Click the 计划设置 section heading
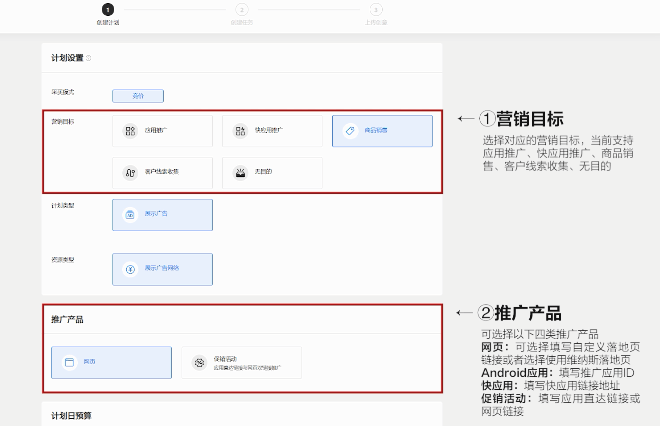Image resolution: width=660 pixels, height=426 pixels. (x=67, y=58)
